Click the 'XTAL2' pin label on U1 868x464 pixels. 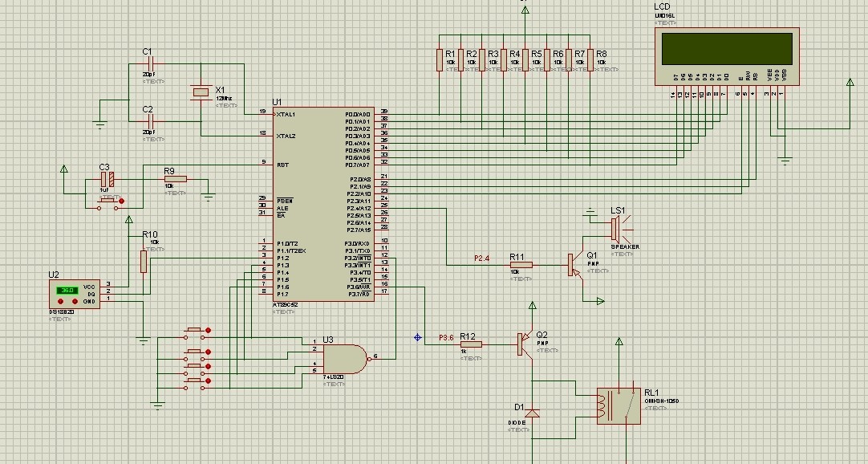(286, 136)
